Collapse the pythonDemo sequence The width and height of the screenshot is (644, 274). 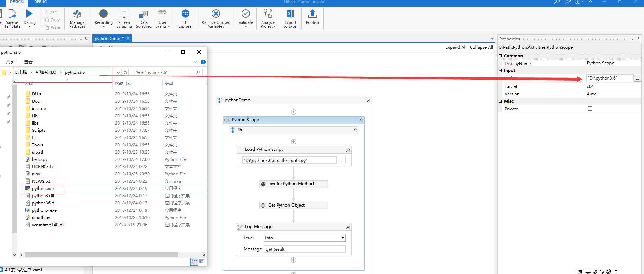(x=368, y=100)
